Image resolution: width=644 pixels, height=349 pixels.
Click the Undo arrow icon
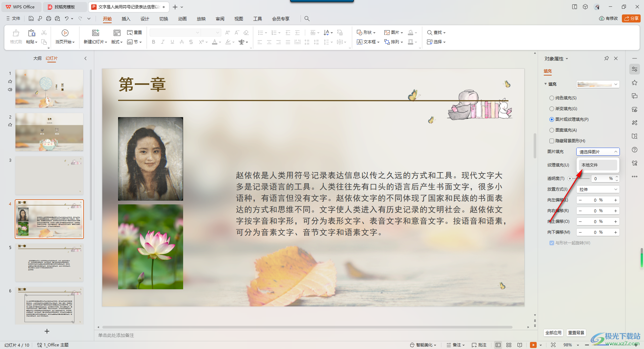pyautogui.click(x=67, y=19)
